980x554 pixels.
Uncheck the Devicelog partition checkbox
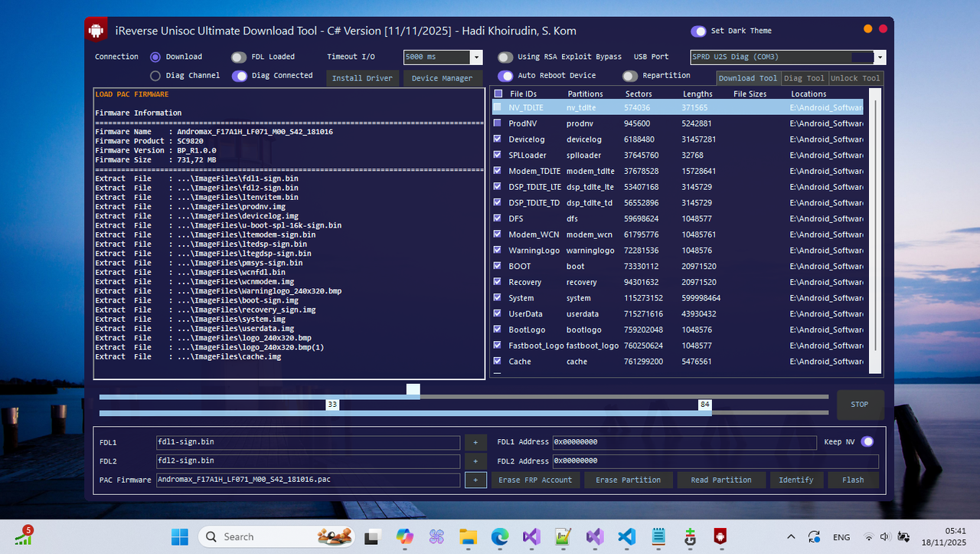tap(498, 139)
